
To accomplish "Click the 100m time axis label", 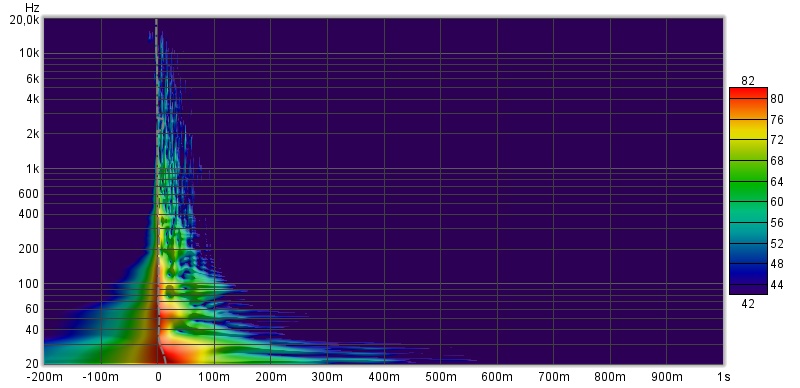I will click(214, 377).
